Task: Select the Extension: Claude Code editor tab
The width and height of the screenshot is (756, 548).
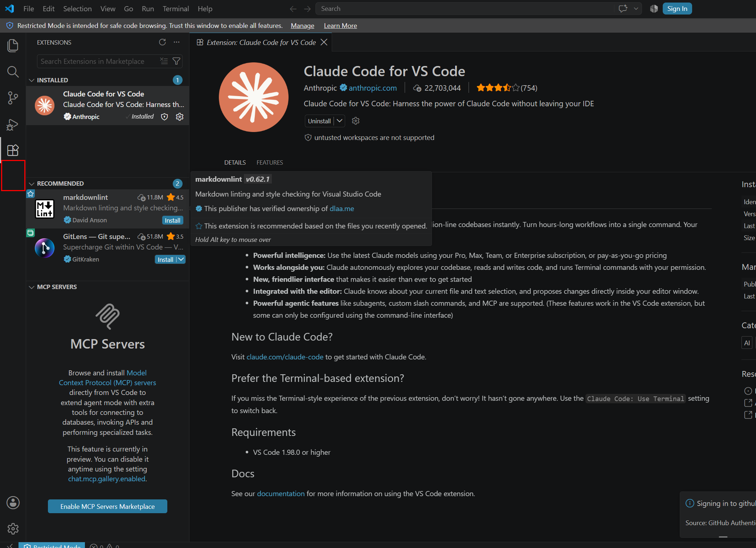Action: [261, 42]
